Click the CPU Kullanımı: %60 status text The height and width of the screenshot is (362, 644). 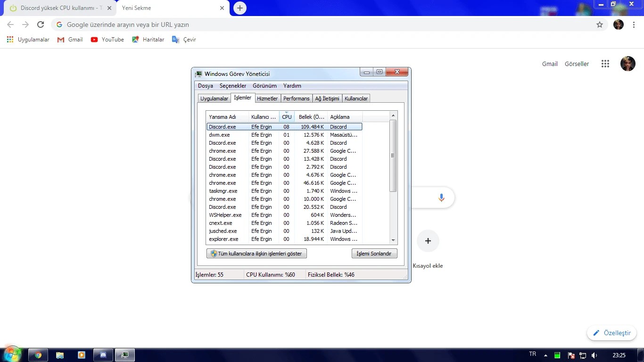pos(271,275)
